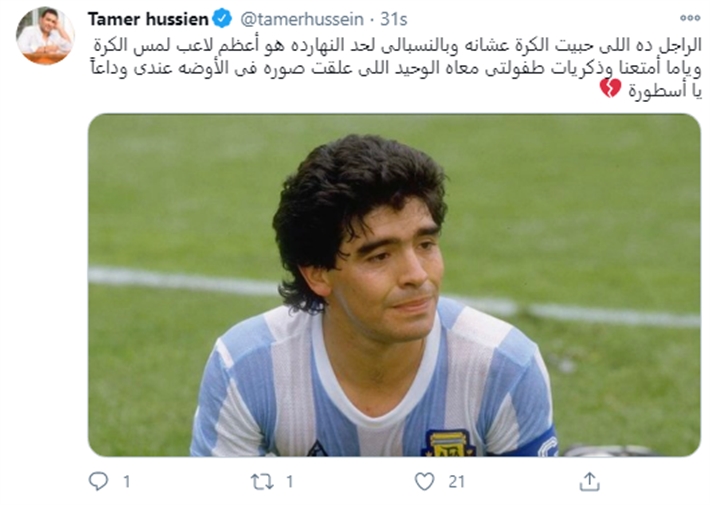The width and height of the screenshot is (710, 505).
Task: Open the attached football player photo
Action: (x=394, y=285)
